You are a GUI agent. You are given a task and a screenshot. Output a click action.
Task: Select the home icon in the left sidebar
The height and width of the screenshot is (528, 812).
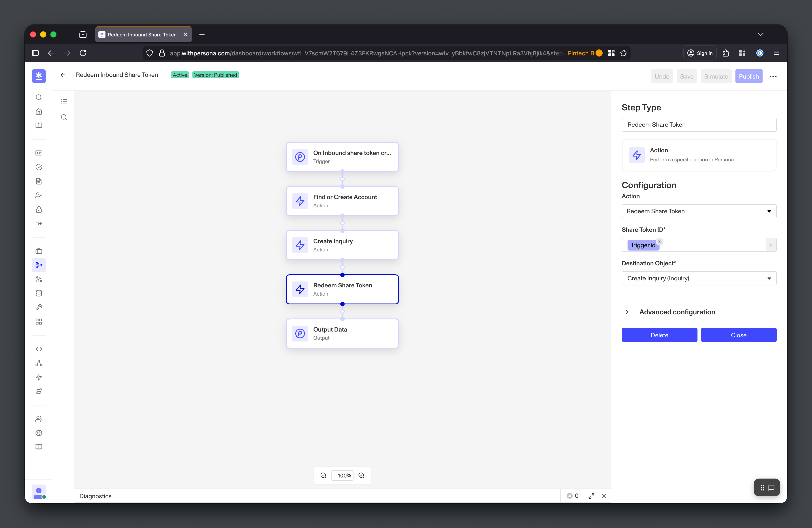point(39,111)
